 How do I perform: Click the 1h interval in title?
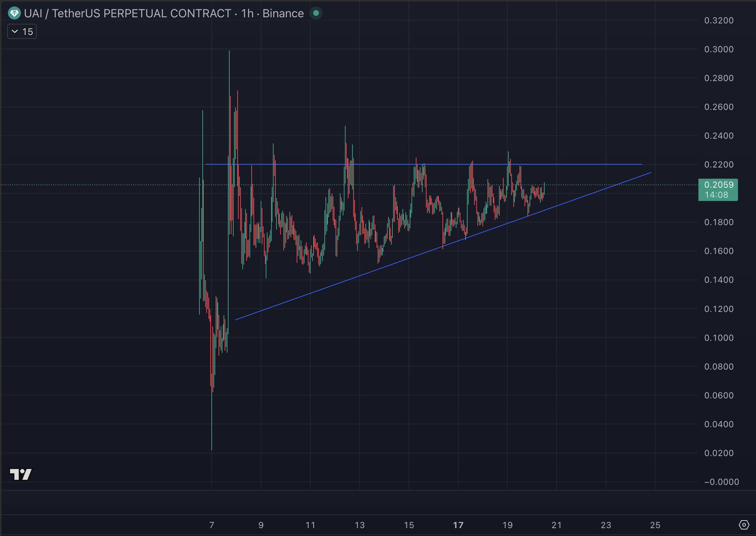(247, 14)
